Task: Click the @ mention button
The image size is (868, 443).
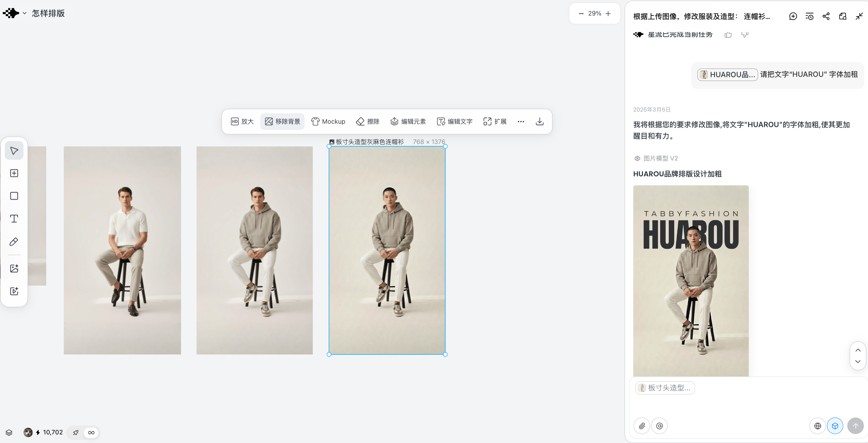Action: pyautogui.click(x=659, y=426)
